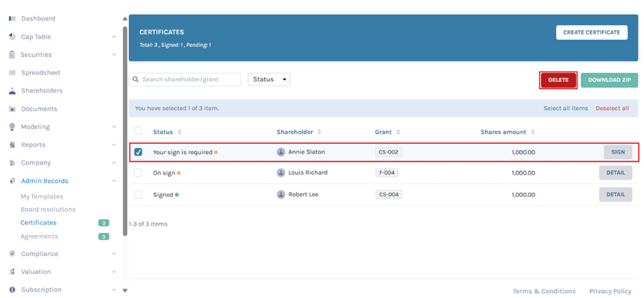The image size is (644, 298).
Task: Click the Shareholders person icon
Action: coord(12,91)
